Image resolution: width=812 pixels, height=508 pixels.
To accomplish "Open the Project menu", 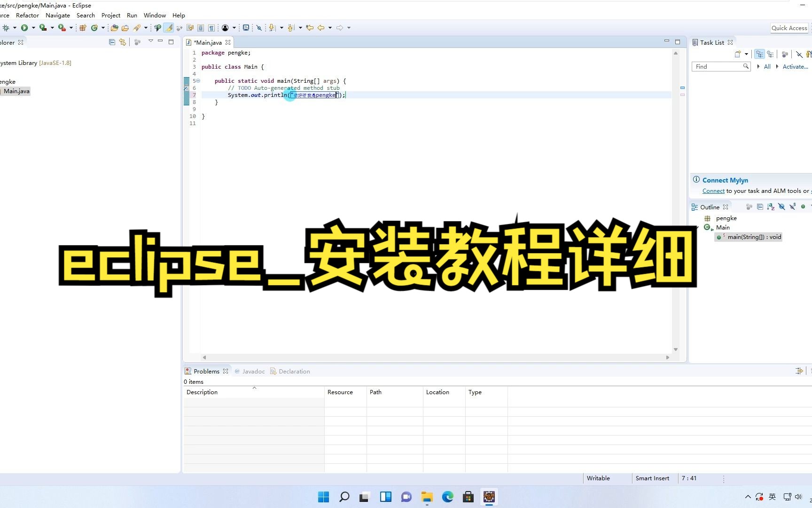I will click(x=111, y=15).
